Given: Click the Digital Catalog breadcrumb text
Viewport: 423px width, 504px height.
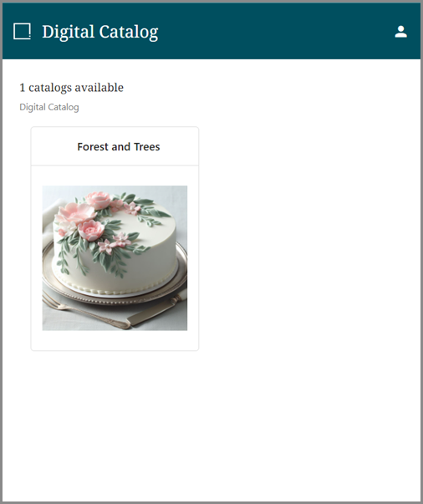Looking at the screenshot, I should point(49,107).
